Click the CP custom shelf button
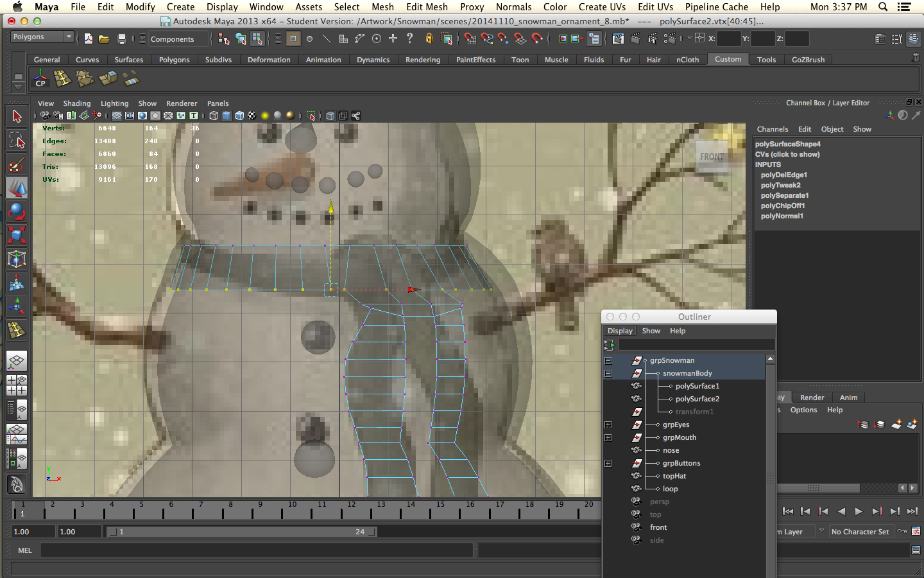This screenshot has height=578, width=924. pyautogui.click(x=40, y=79)
